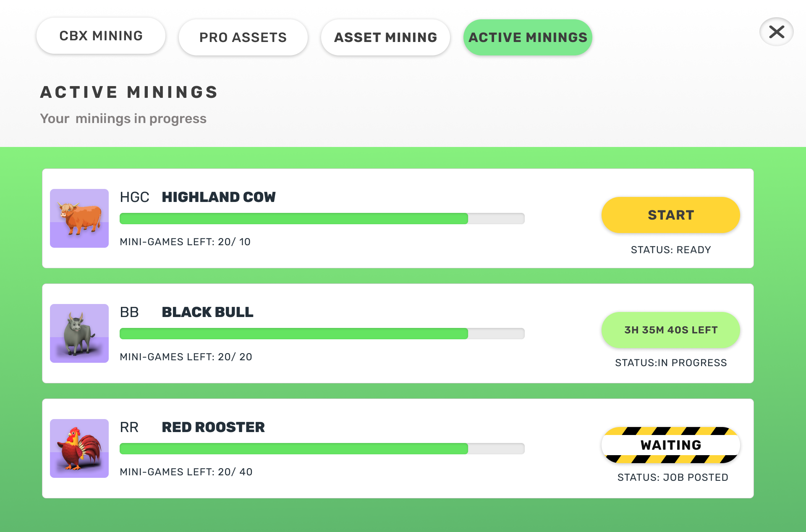The width and height of the screenshot is (806, 532).
Task: Start the Highland Cow mining
Action: pos(671,215)
